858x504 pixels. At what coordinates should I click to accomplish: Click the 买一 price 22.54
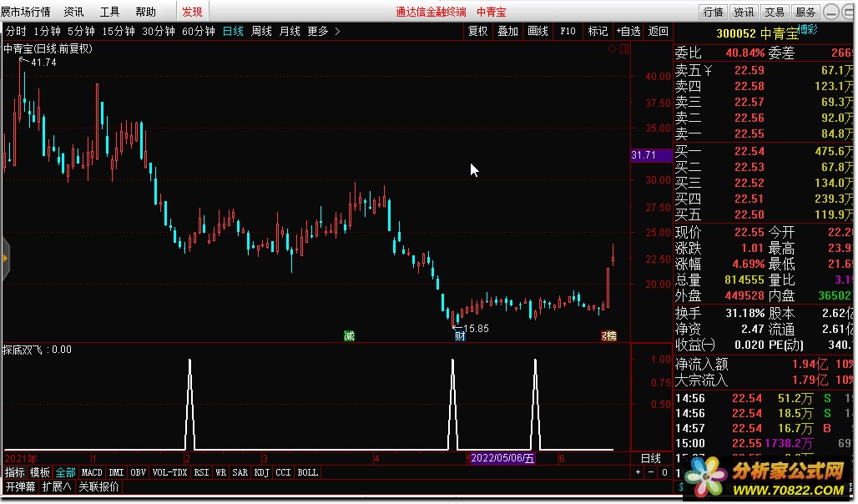point(749,151)
